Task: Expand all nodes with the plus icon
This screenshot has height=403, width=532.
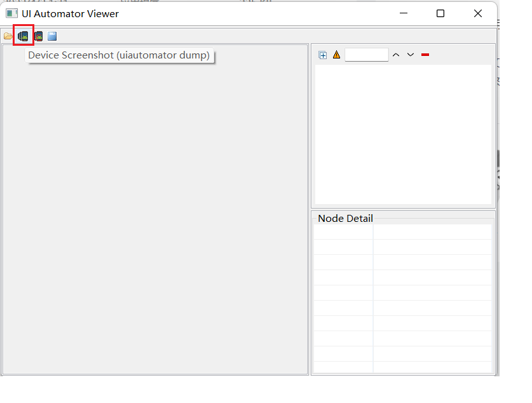Action: pos(323,55)
